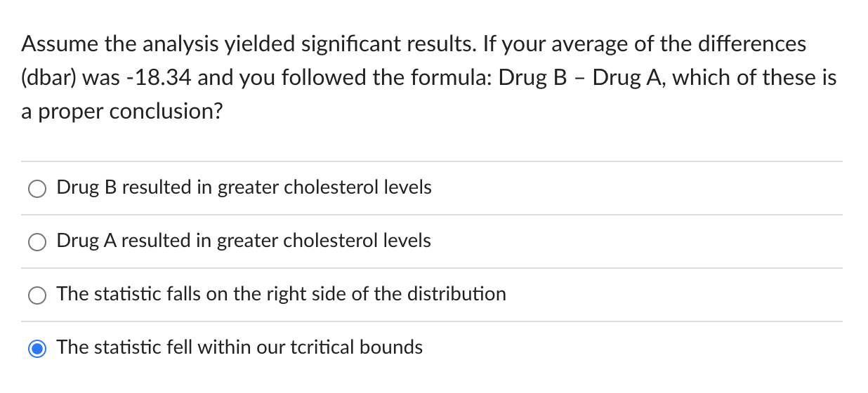
Task: Click the 'Drug A resulted in greater cholesterol levels' label
Action: point(244,241)
